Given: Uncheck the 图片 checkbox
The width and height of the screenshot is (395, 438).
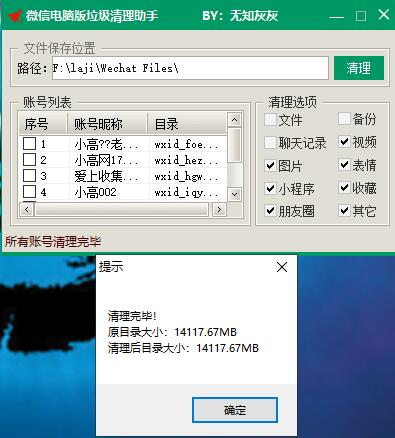Looking at the screenshot, I should pyautogui.click(x=270, y=166).
